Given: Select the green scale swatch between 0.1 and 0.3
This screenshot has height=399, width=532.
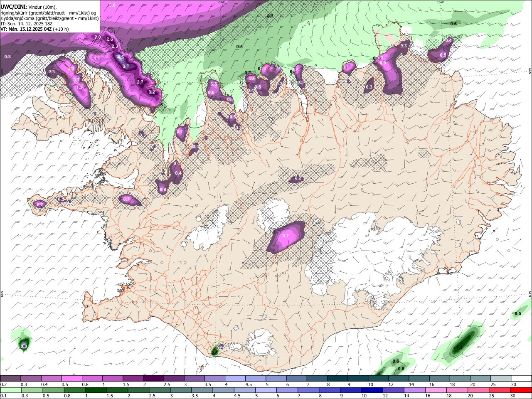Looking at the screenshot, I should pyautogui.click(x=10, y=390).
